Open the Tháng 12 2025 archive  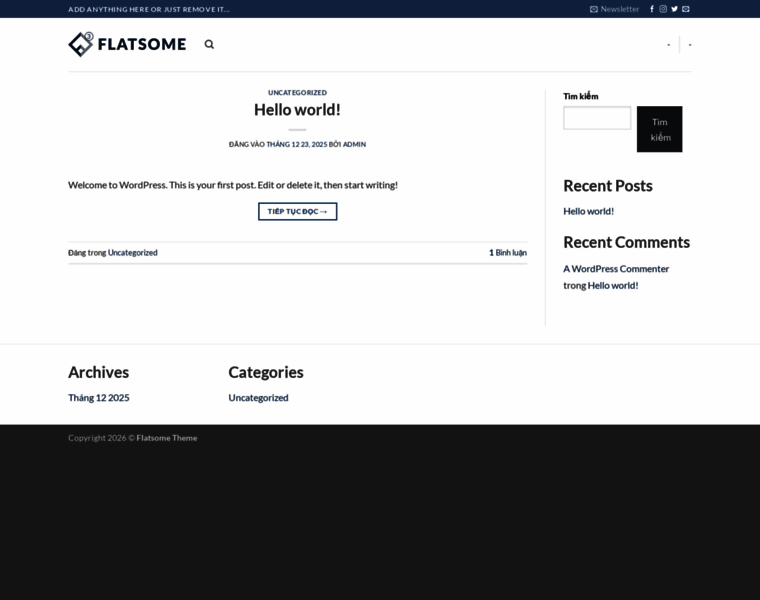pyautogui.click(x=98, y=398)
